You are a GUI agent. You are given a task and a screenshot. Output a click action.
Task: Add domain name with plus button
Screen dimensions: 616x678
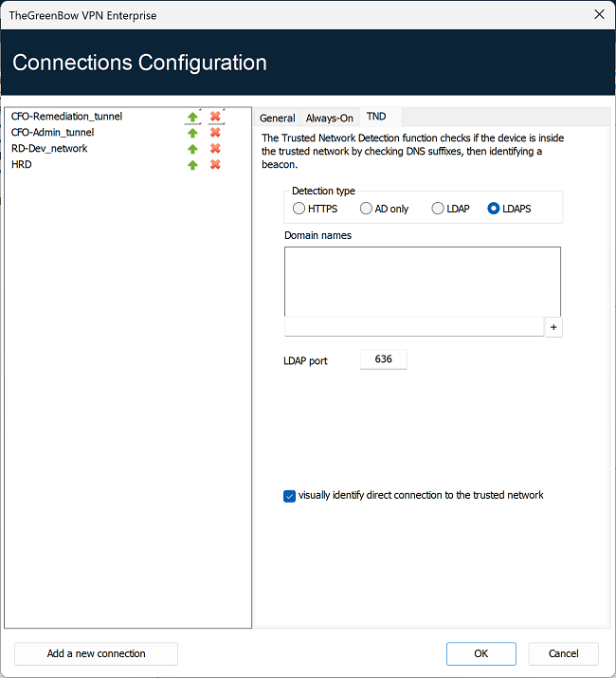point(553,327)
